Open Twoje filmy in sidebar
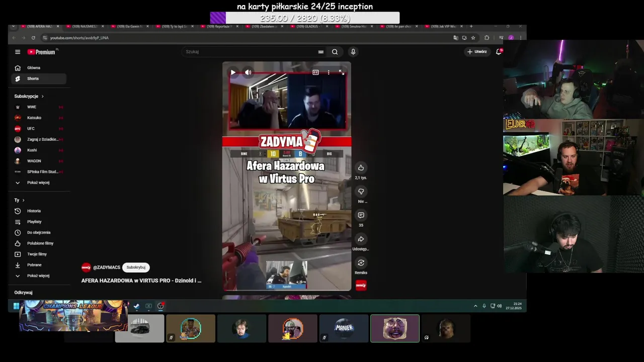 (39, 254)
